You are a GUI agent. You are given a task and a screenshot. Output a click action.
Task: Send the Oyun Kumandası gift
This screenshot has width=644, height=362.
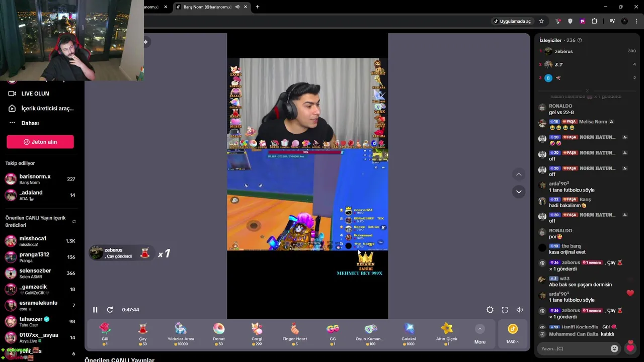pyautogui.click(x=371, y=334)
